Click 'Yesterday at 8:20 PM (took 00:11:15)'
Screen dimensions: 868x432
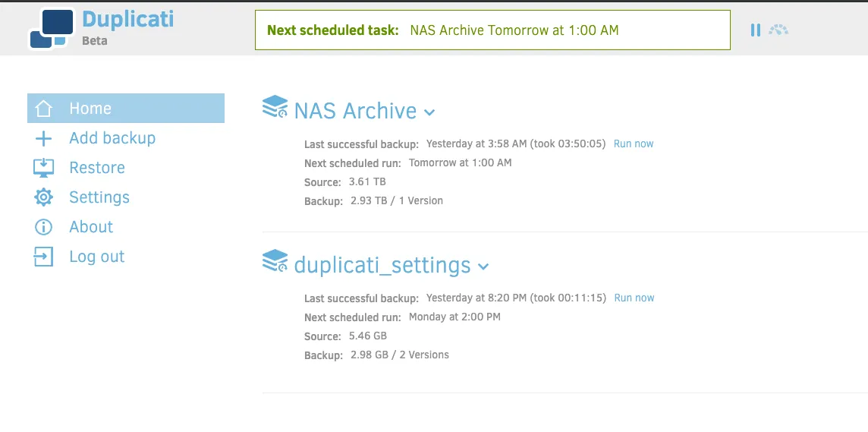pos(516,298)
